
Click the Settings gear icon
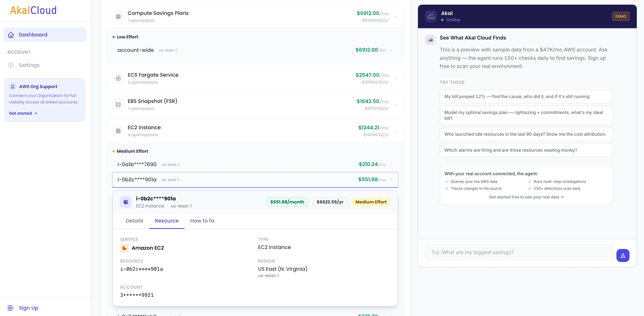click(x=11, y=65)
